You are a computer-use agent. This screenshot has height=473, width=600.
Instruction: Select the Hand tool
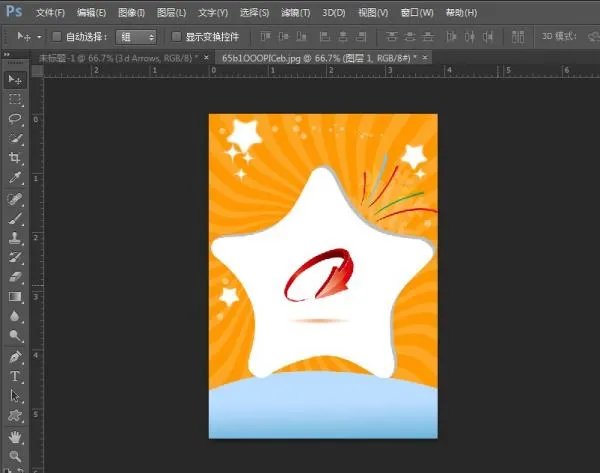[15, 437]
